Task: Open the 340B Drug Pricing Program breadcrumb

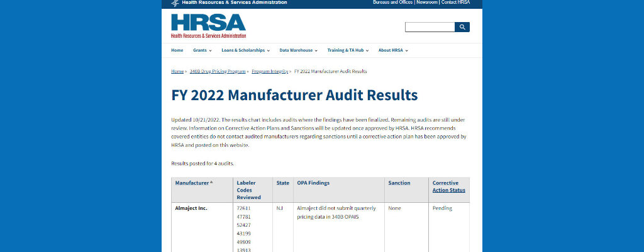Action: (x=217, y=71)
